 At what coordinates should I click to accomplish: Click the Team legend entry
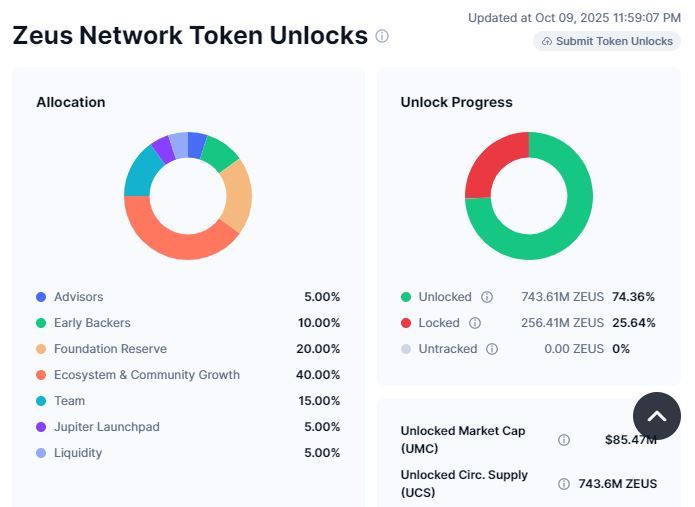pyautogui.click(x=70, y=401)
